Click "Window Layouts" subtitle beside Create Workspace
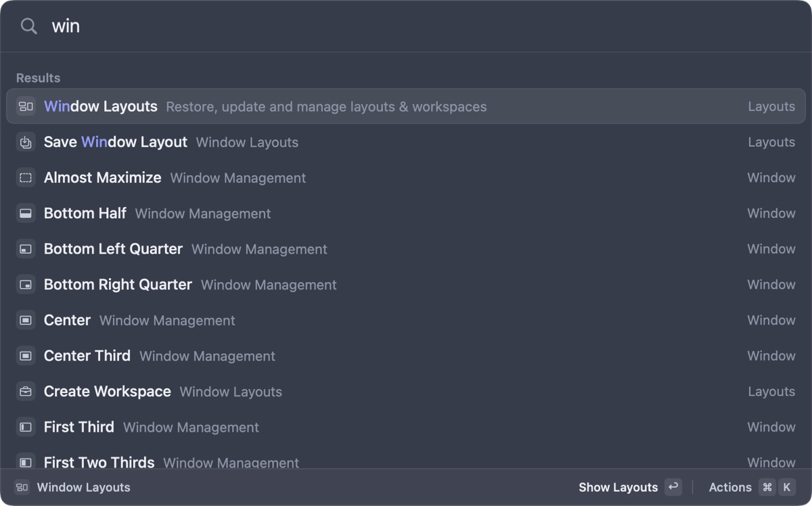 [x=231, y=392]
